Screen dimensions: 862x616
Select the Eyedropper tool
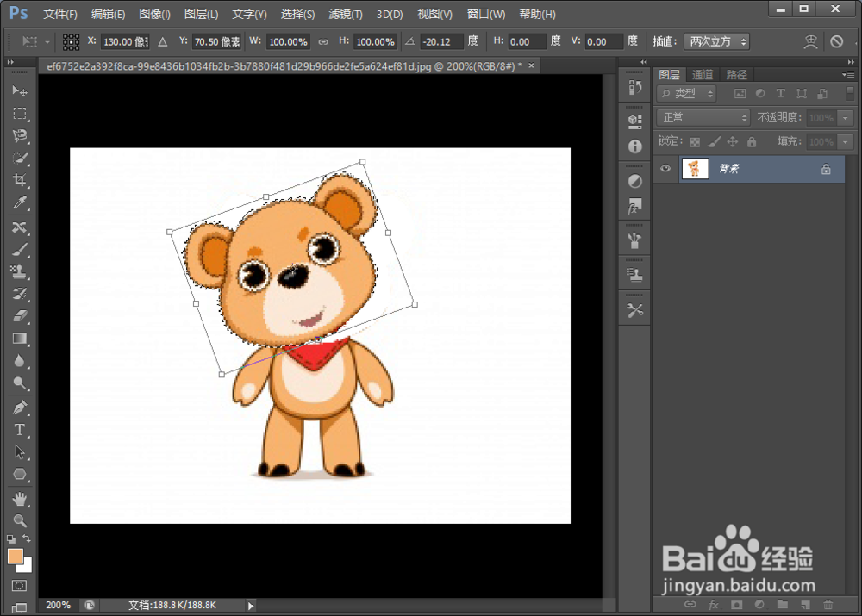coord(20,202)
